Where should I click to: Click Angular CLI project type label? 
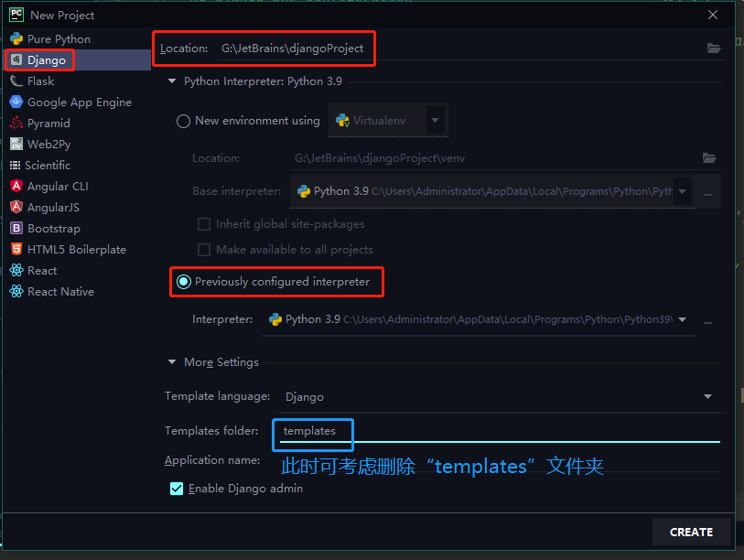pos(58,186)
